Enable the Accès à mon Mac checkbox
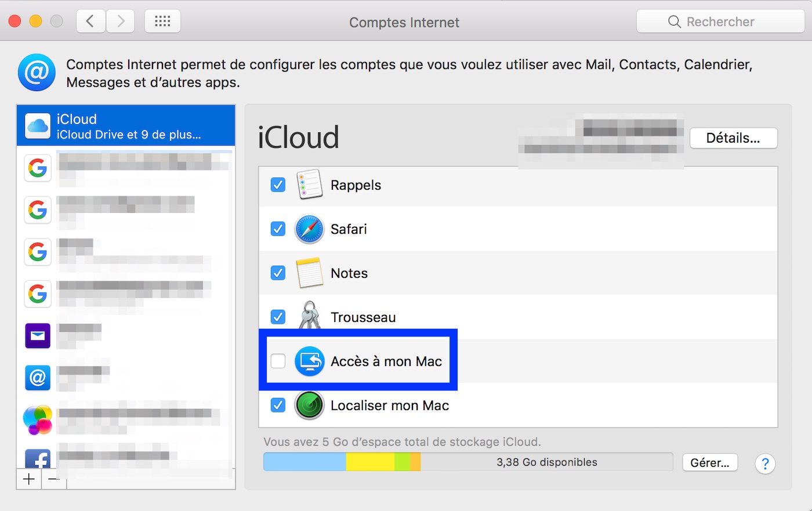 (x=278, y=361)
